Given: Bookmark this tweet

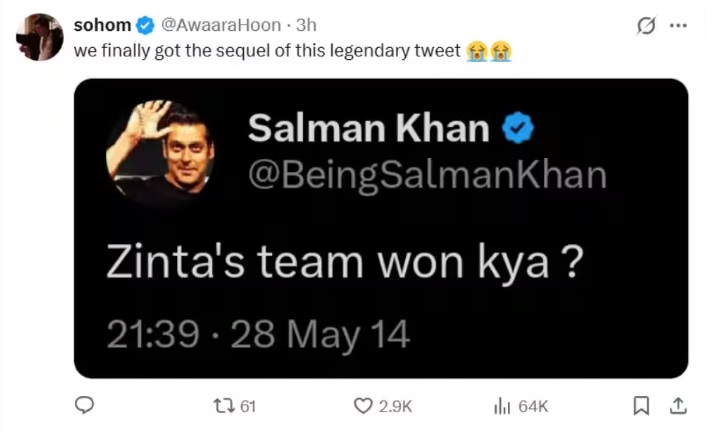Looking at the screenshot, I should [641, 405].
